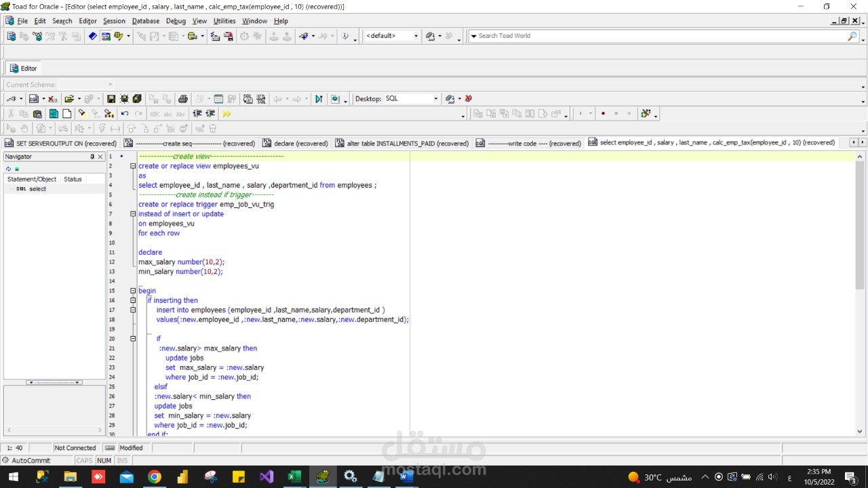Collapse the 'if inserting then' fold marker
The width and height of the screenshot is (868, 488).
[x=133, y=300]
